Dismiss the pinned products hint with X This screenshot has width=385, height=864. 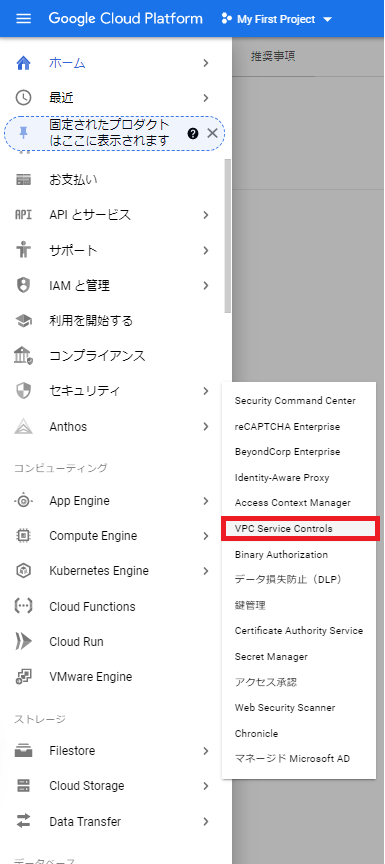pyautogui.click(x=212, y=133)
